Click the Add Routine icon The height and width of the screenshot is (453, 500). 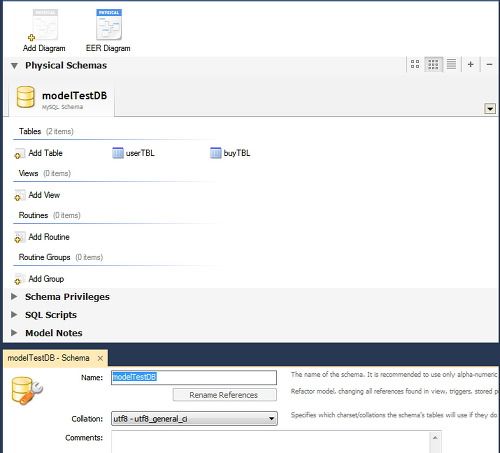(x=19, y=238)
